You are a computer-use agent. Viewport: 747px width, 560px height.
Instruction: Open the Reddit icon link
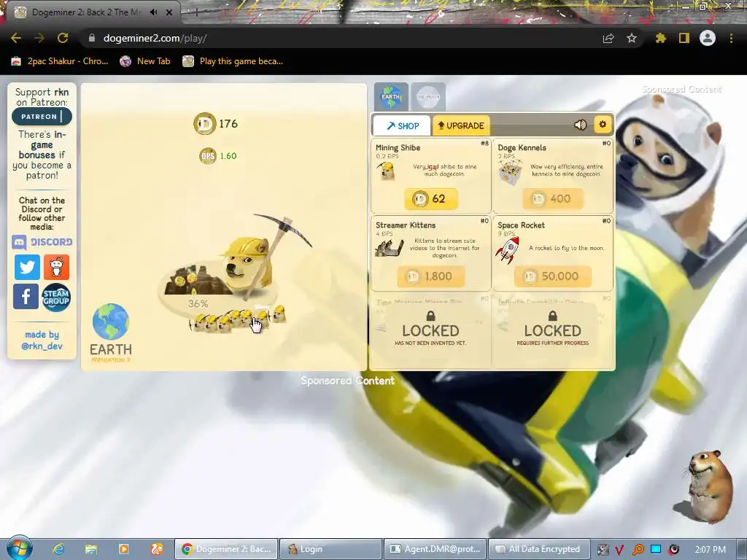[x=56, y=267]
